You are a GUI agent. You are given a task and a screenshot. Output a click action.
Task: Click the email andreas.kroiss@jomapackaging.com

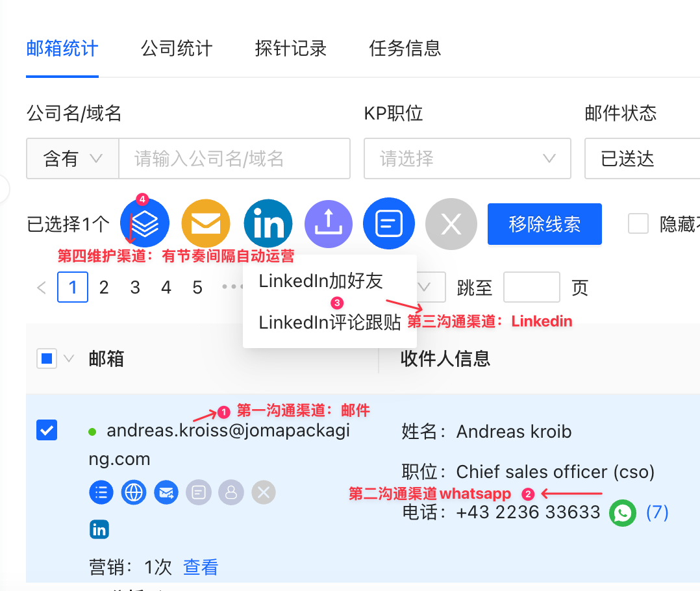coord(219,445)
